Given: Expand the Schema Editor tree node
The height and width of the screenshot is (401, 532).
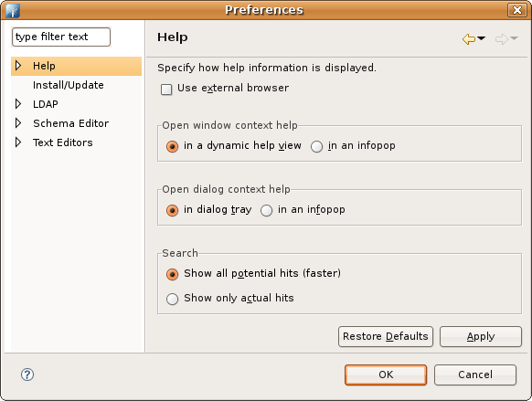Looking at the screenshot, I should 18,123.
